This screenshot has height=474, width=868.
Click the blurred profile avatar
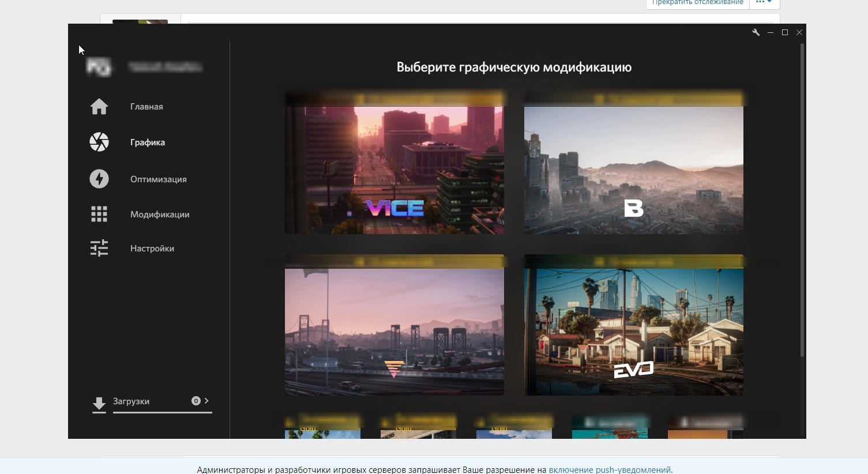(x=98, y=67)
